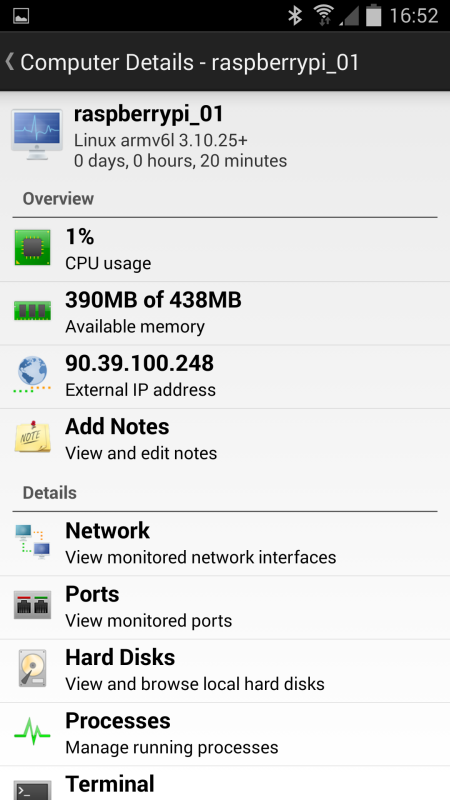The width and height of the screenshot is (450, 800).
Task: Tap the computer monitor icon for raspberrypi_01
Action: pos(37,135)
